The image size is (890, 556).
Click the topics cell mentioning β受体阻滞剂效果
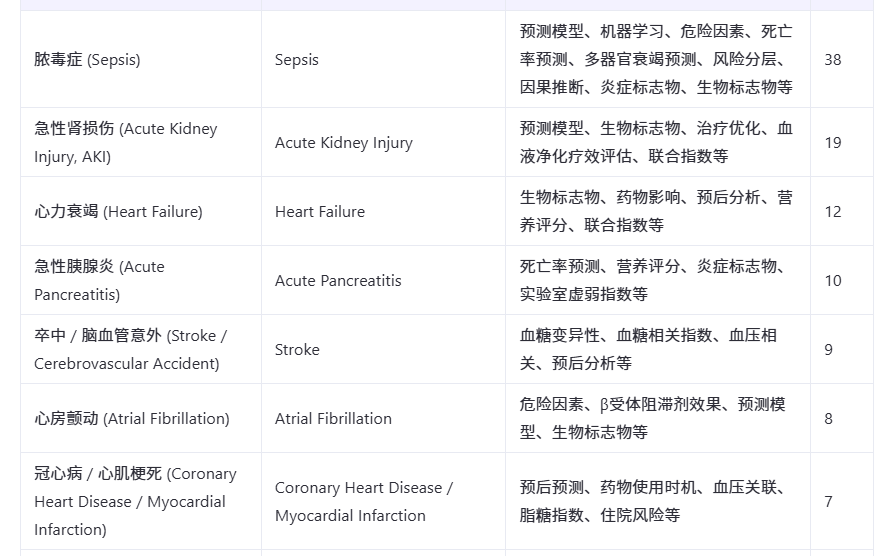click(658, 419)
